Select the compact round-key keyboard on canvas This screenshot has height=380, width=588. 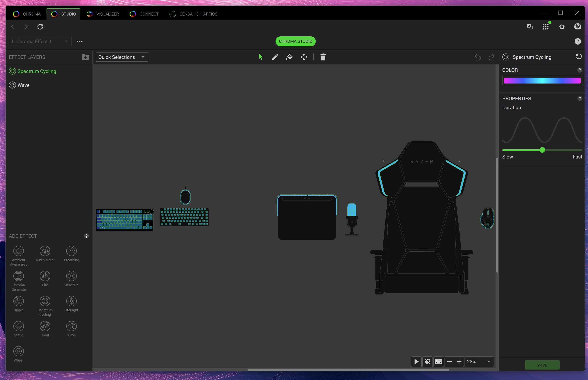click(184, 217)
